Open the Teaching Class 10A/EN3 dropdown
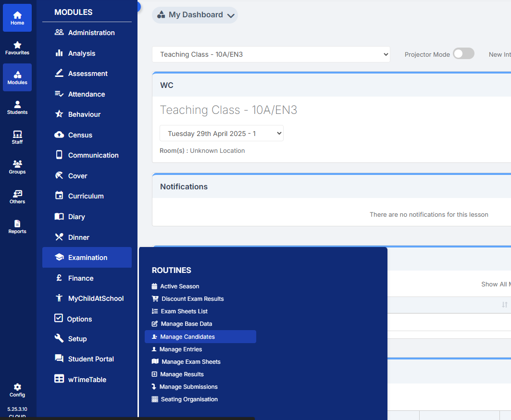This screenshot has height=420, width=511. (x=271, y=54)
